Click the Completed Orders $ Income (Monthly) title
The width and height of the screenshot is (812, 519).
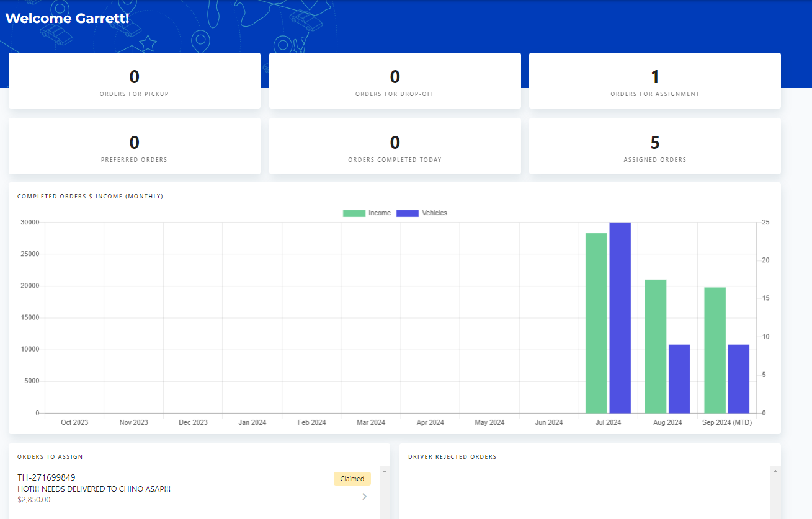pos(91,197)
